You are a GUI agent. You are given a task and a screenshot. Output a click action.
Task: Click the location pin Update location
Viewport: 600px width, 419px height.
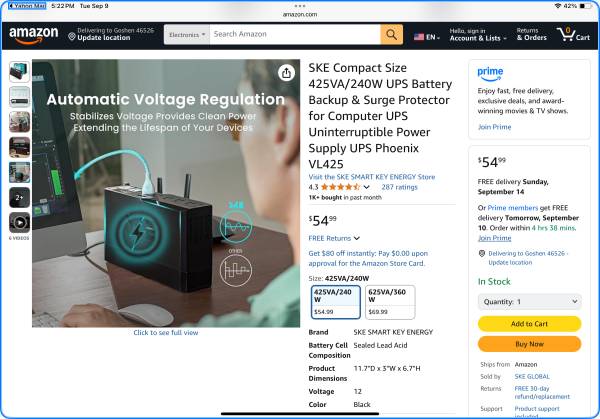click(99, 34)
